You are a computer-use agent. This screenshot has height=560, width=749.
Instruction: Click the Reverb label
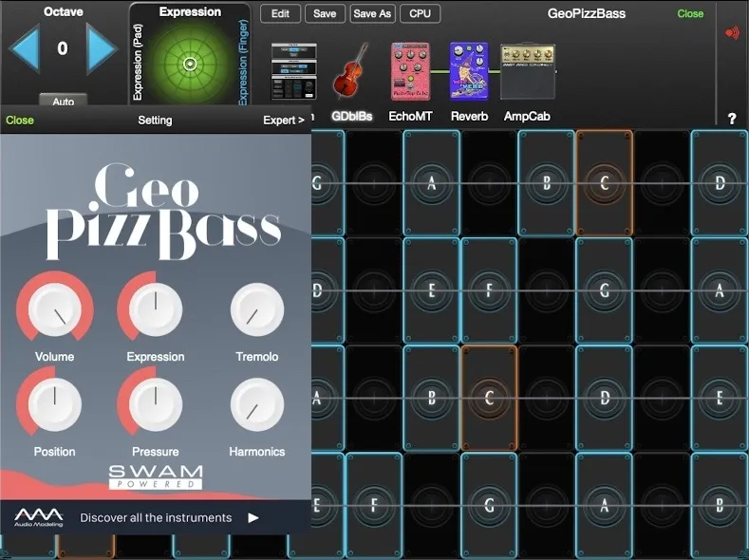tap(469, 116)
